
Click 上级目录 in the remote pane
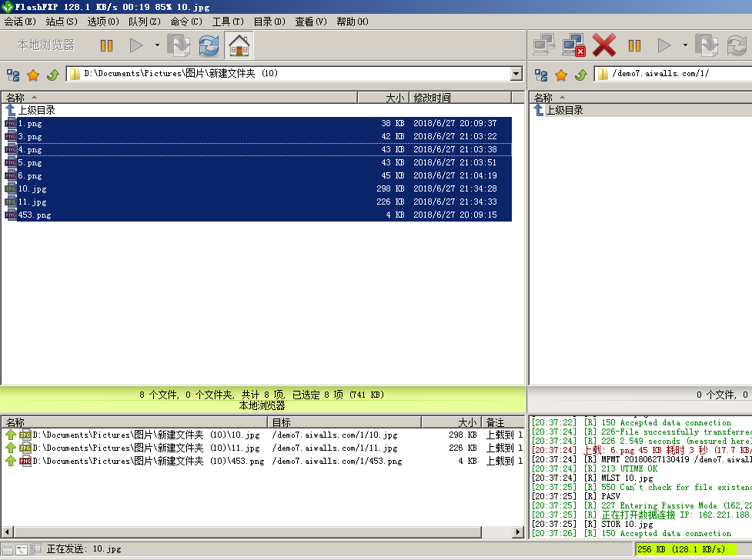tap(563, 110)
